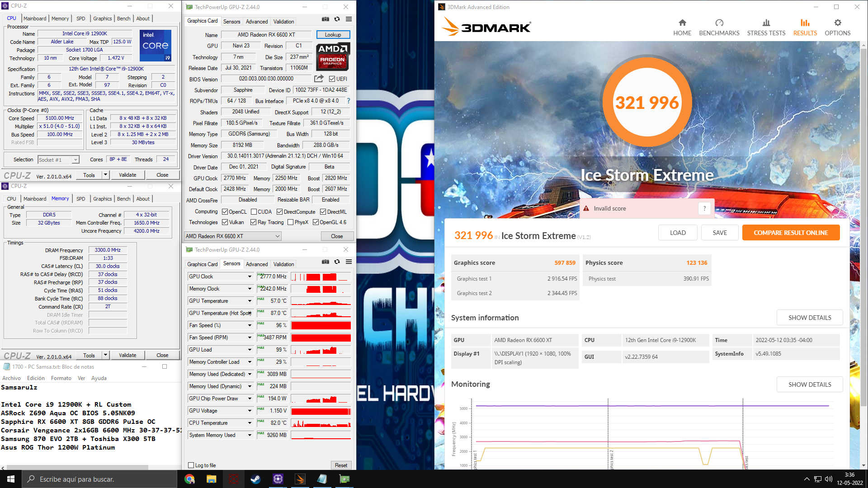Open 3DMark OPTIONS gear icon
Viewport: 868px width, 488px height.
click(x=838, y=23)
